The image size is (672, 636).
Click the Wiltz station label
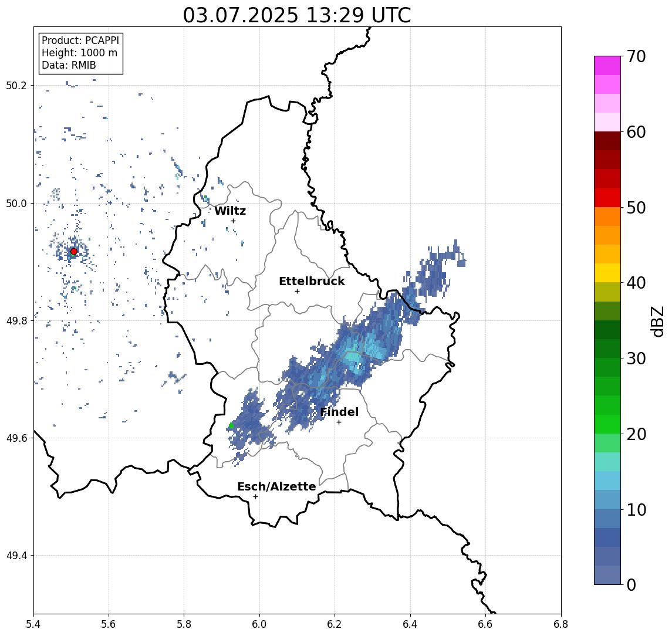(x=230, y=211)
